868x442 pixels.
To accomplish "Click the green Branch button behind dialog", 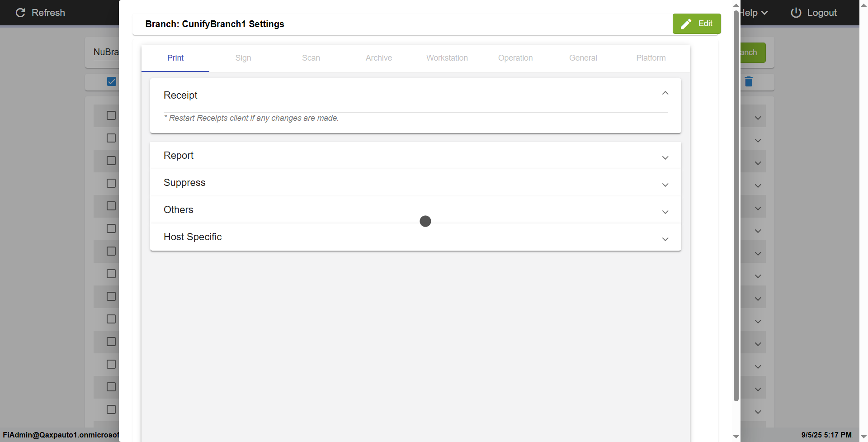I will pyautogui.click(x=753, y=52).
